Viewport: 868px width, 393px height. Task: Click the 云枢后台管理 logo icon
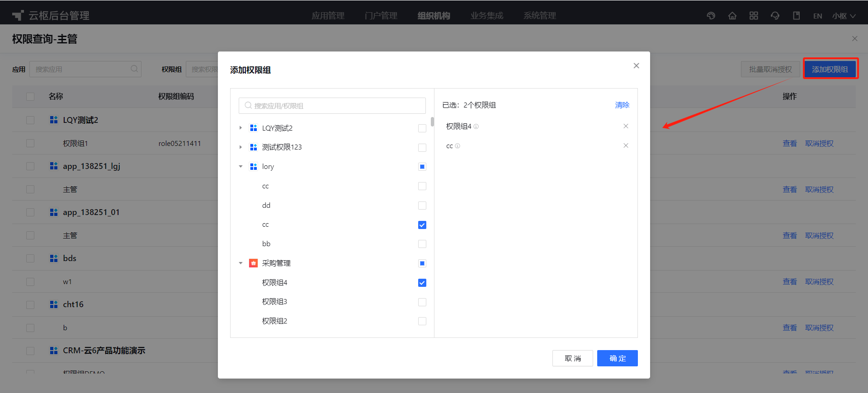(x=18, y=16)
